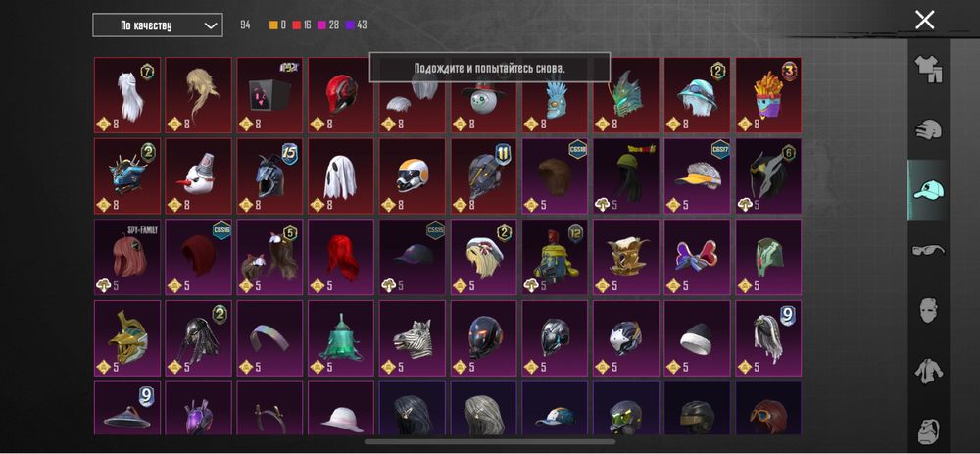Close the inventory with the X
The width and height of the screenshot is (980, 454).
click(x=924, y=20)
